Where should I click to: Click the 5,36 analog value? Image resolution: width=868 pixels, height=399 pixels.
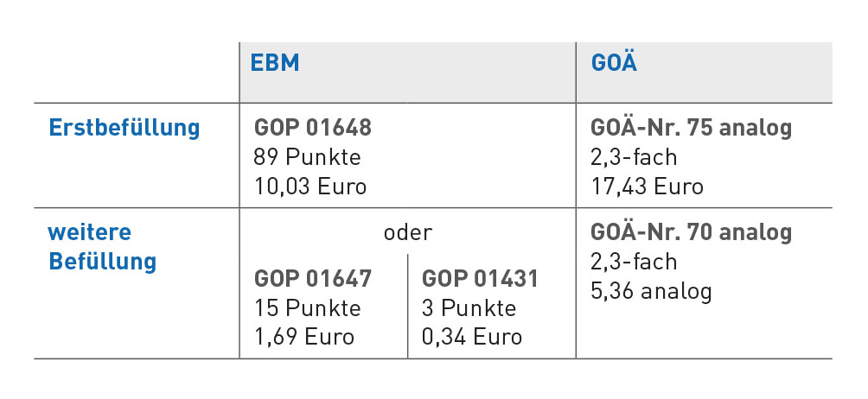click(651, 292)
